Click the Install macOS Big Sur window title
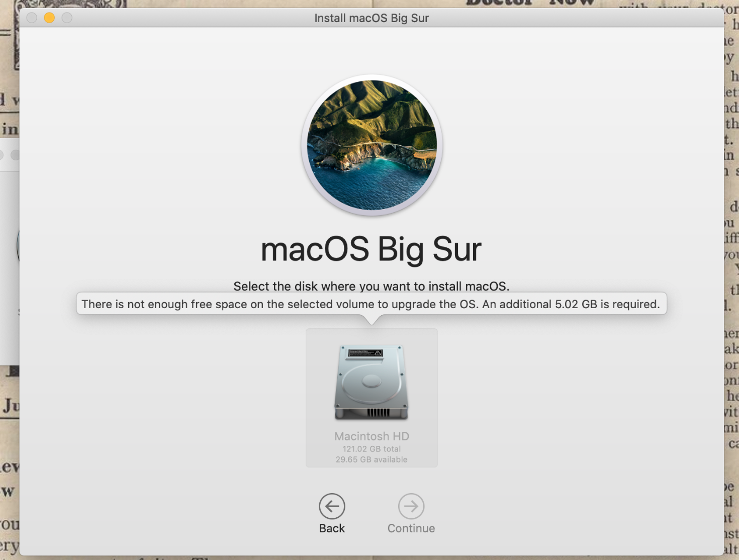The height and width of the screenshot is (560, 739). [371, 18]
